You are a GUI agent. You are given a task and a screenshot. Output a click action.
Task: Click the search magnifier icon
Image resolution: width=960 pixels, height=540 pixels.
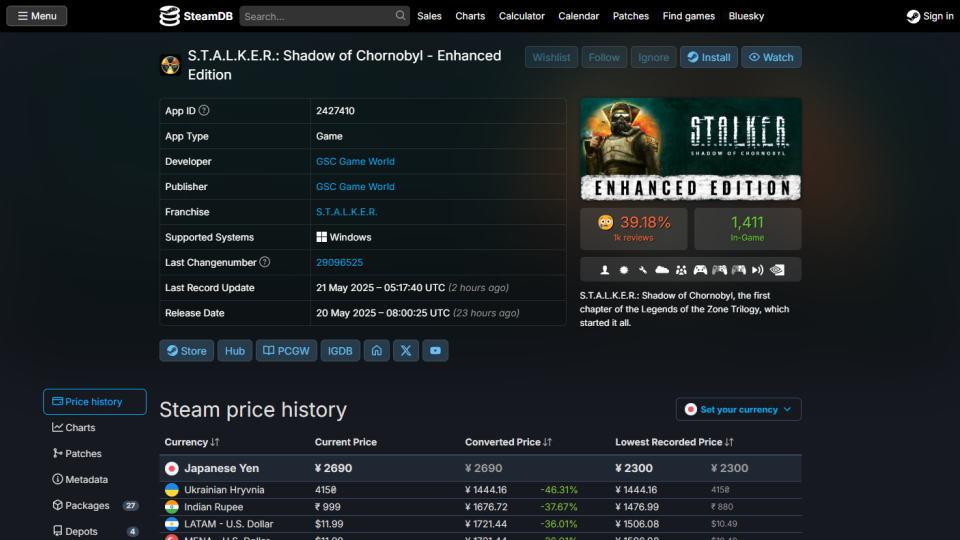pyautogui.click(x=400, y=15)
